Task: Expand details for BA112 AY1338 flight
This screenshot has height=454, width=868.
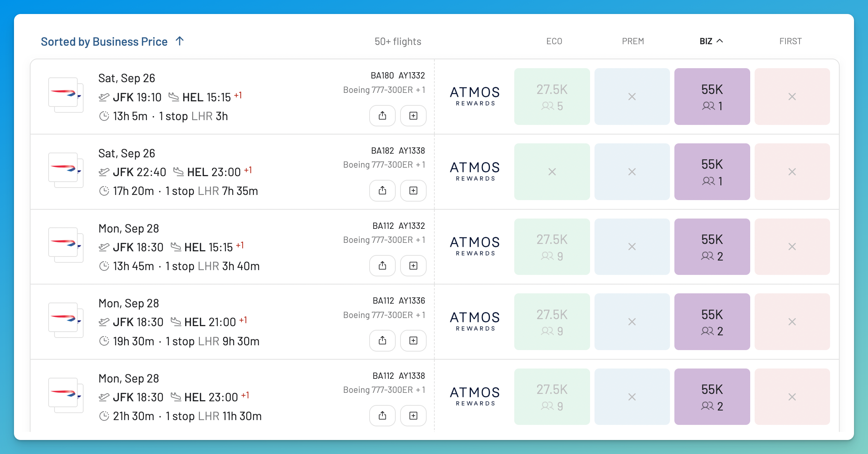Action: [413, 416]
